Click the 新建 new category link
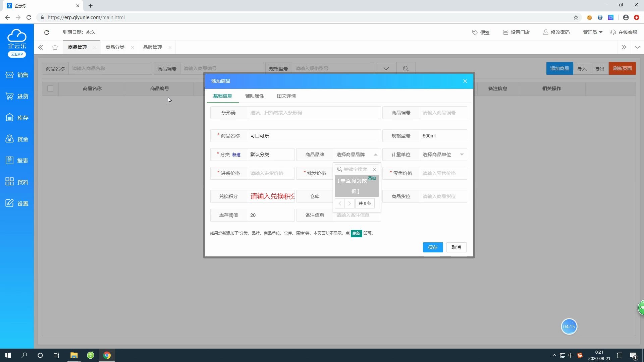 [x=236, y=155]
